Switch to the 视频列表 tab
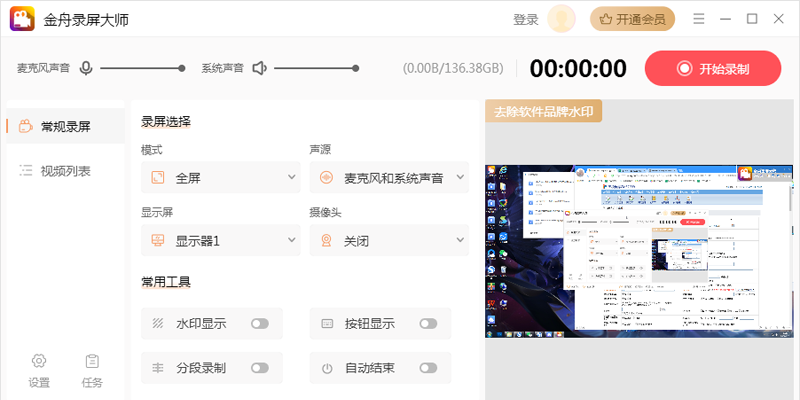This screenshot has height=400, width=800. [x=65, y=171]
